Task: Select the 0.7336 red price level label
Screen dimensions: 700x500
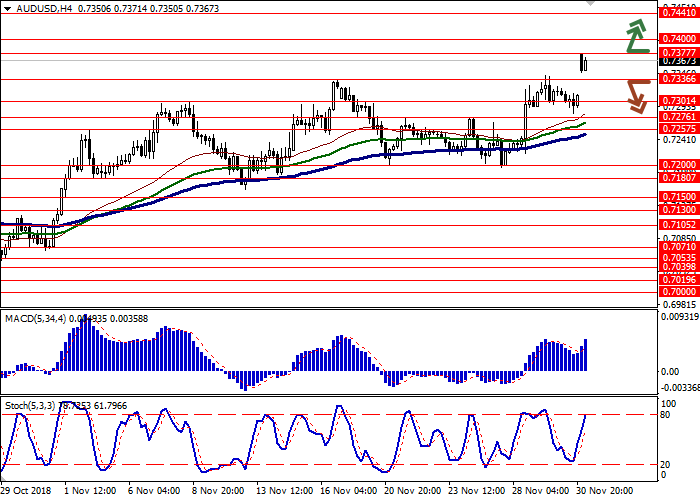Action: 678,78
